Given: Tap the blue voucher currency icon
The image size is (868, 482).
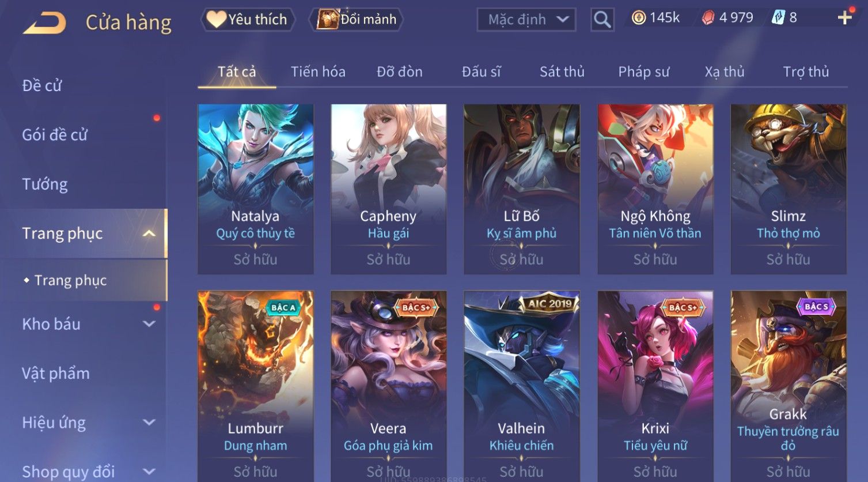Looking at the screenshot, I should point(778,18).
